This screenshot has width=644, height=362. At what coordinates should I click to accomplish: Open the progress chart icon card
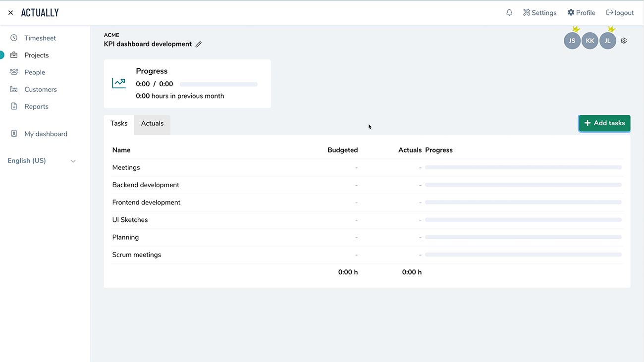coord(119,83)
